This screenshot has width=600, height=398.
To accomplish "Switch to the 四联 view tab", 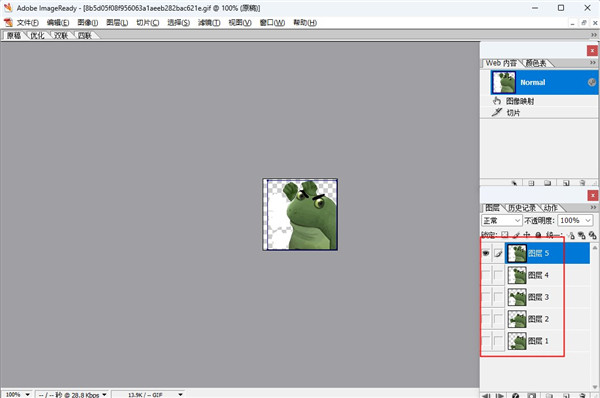I will (x=85, y=36).
